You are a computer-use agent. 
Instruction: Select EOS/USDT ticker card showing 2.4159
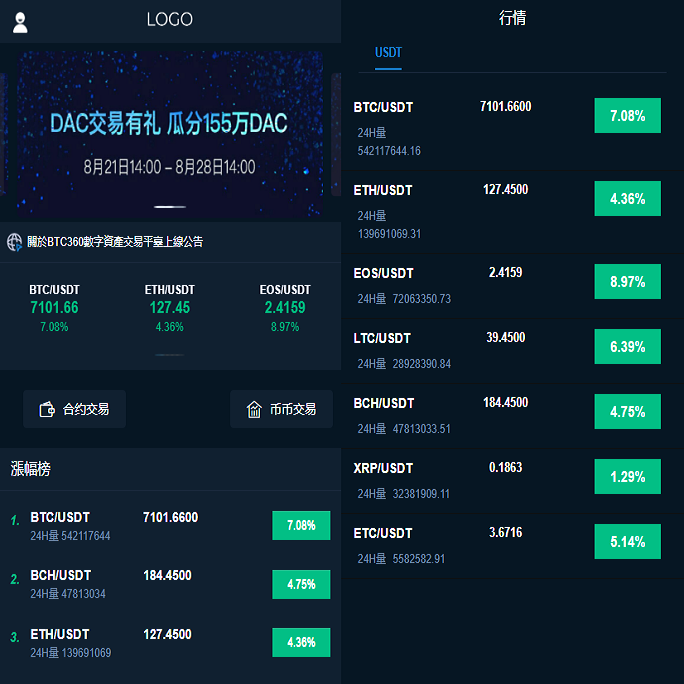point(285,308)
